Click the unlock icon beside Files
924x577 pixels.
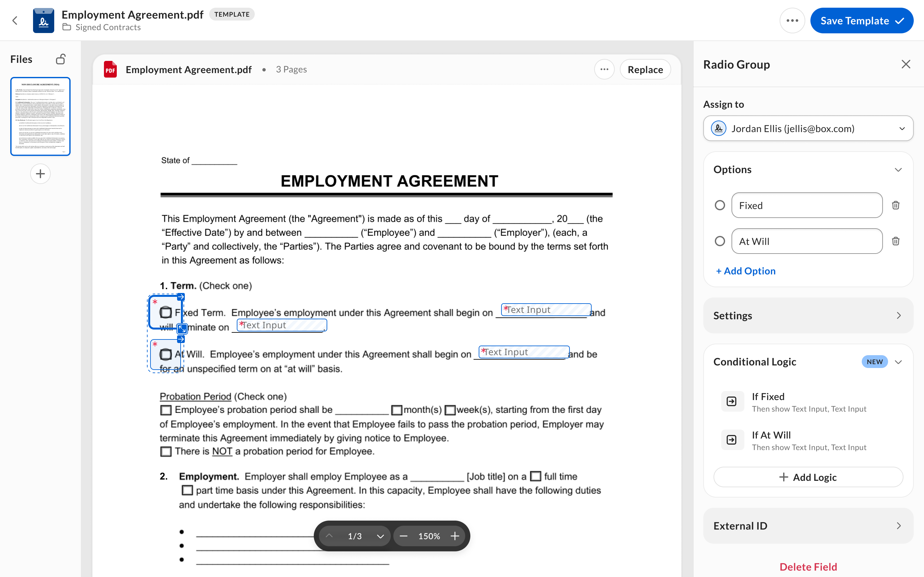[61, 59]
